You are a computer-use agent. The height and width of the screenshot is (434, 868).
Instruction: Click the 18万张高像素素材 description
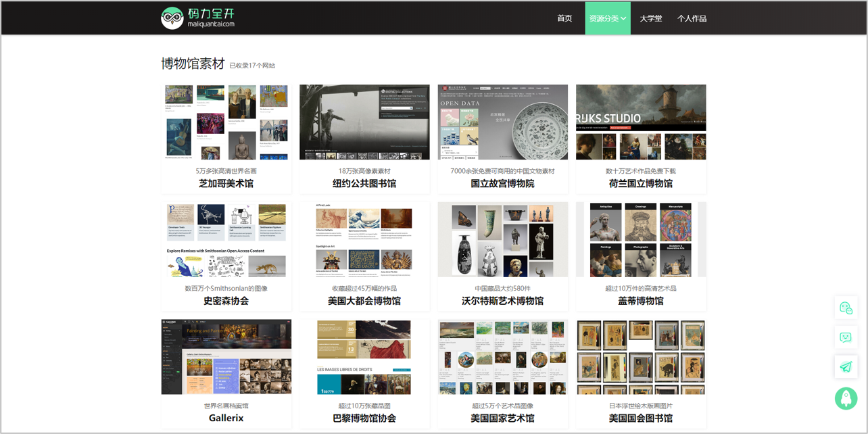[x=364, y=171]
